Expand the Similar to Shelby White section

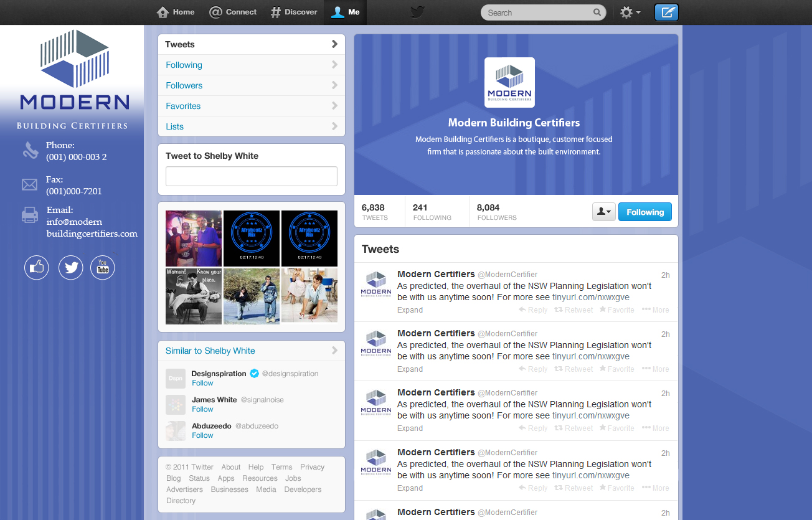pos(335,350)
